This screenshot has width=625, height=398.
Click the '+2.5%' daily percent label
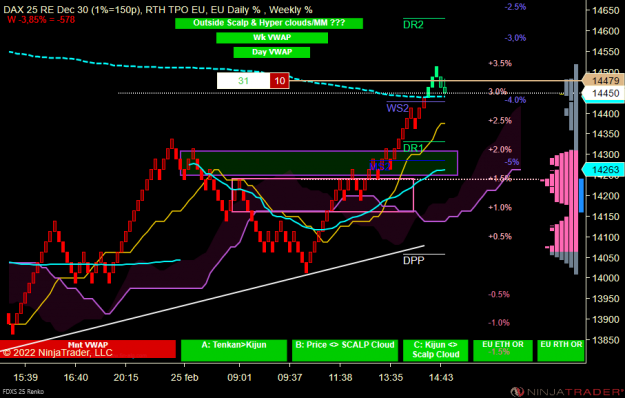pos(500,121)
